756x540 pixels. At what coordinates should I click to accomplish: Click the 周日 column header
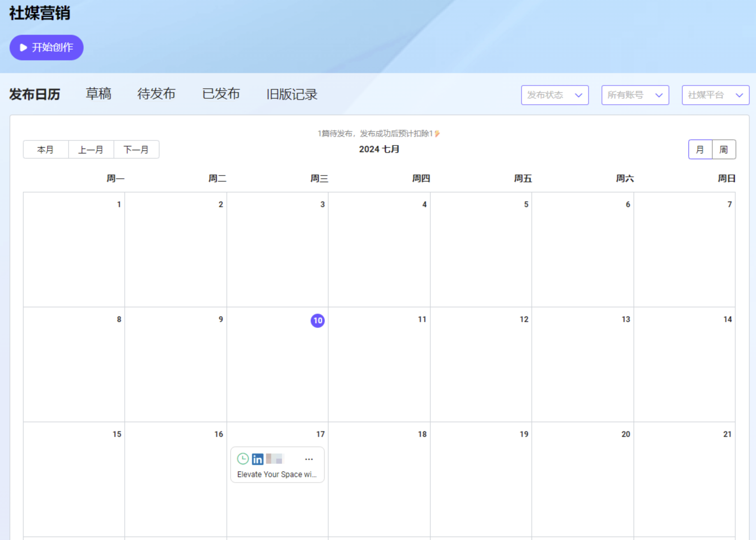coord(726,178)
